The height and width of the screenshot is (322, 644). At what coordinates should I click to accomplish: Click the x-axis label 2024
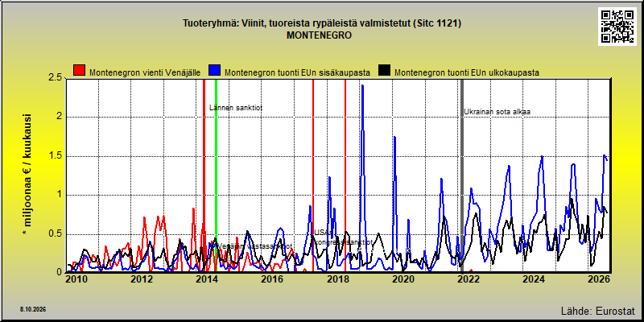tap(534, 279)
